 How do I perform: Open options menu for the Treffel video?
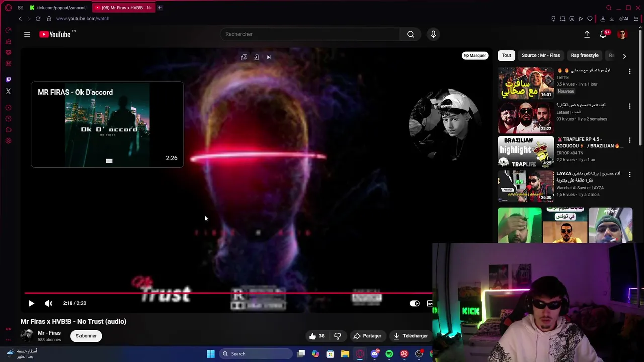(629, 71)
